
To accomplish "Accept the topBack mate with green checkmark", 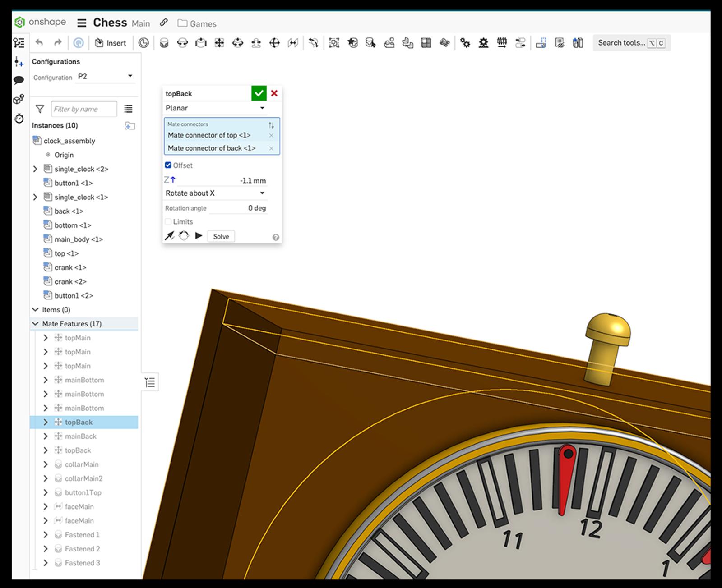I will [x=259, y=93].
